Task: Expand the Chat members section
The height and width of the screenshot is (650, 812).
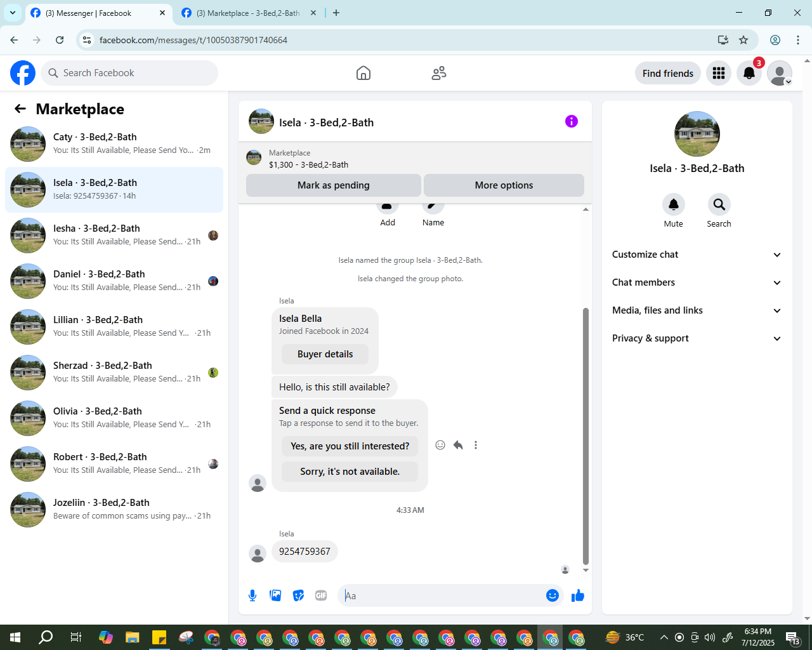Action: pos(697,282)
